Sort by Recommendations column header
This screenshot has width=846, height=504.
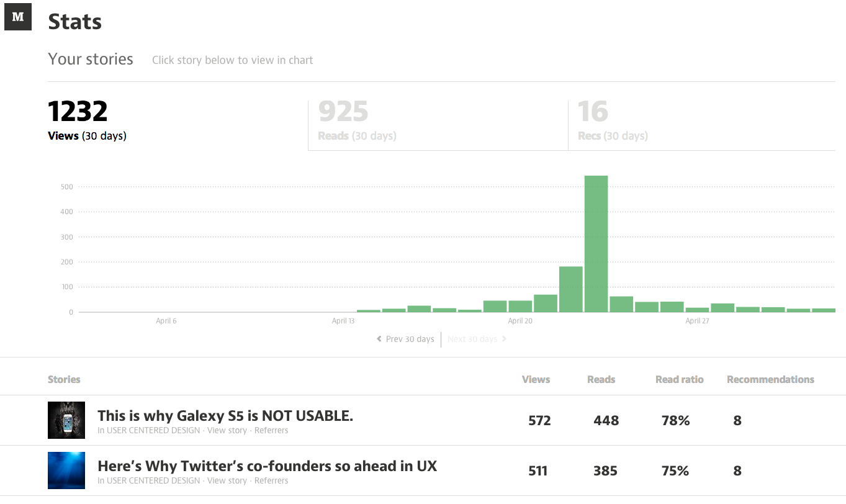point(770,380)
